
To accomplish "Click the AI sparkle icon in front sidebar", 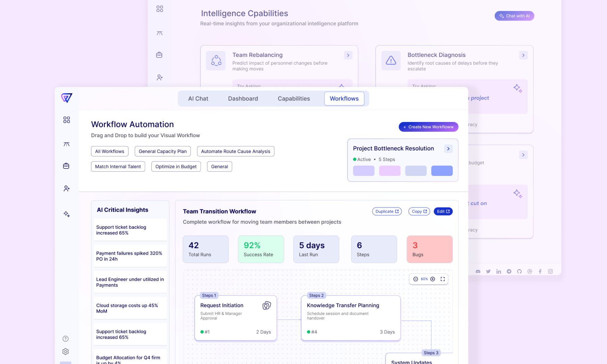I will click(x=66, y=214).
